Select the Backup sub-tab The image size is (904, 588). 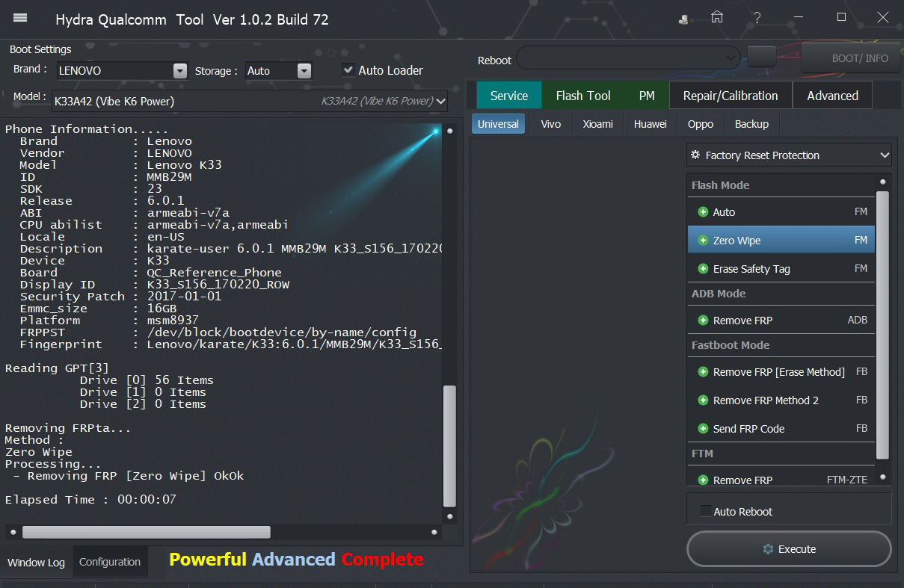pos(751,124)
